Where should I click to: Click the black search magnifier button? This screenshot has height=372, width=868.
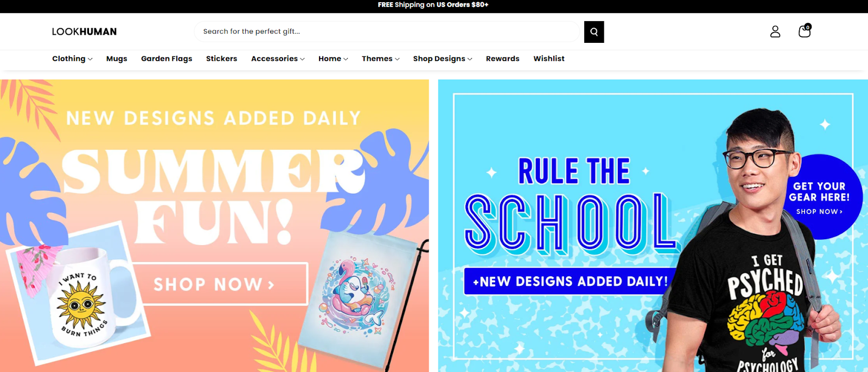pyautogui.click(x=594, y=32)
